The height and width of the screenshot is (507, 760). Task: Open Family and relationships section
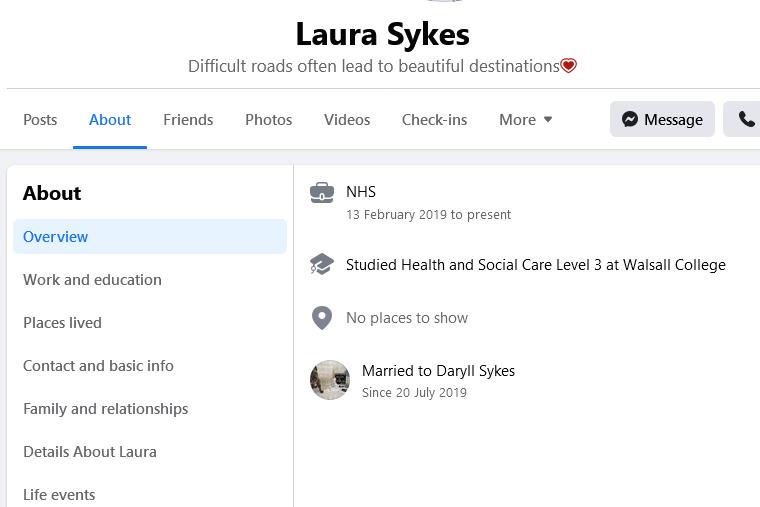(105, 409)
